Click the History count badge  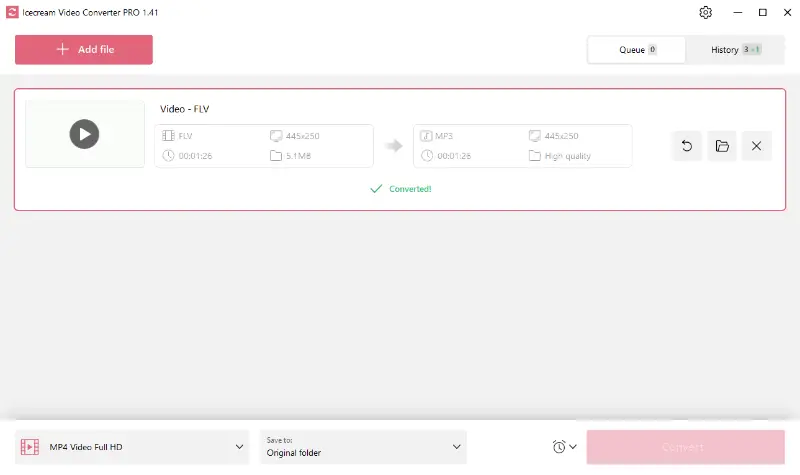(752, 49)
